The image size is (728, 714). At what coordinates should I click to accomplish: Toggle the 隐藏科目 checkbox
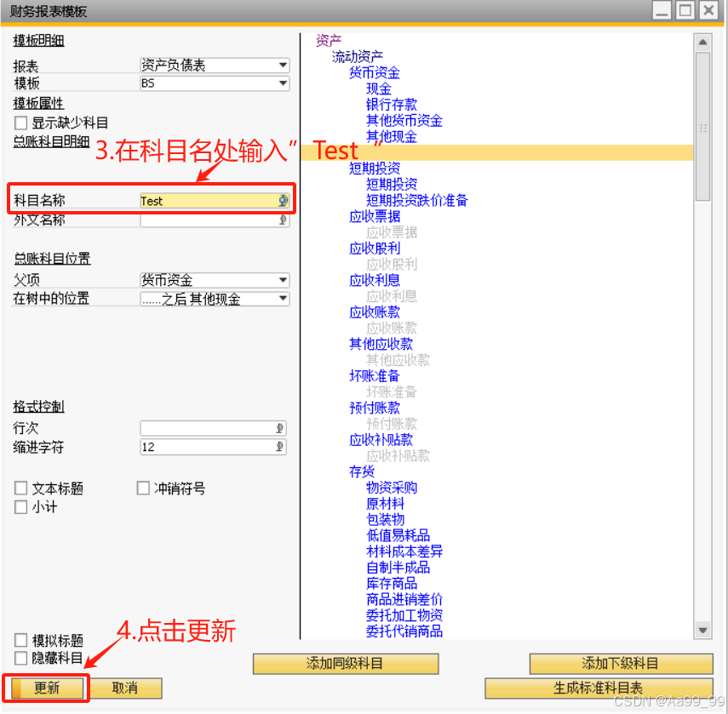pyautogui.click(x=21, y=658)
